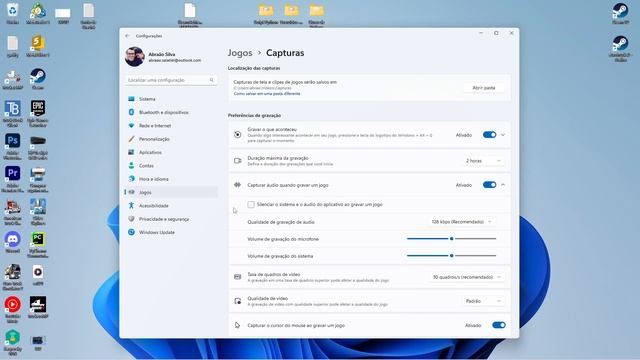This screenshot has height=360, width=640.
Task: Open the Padrão video quality dropdown
Action: (x=483, y=301)
